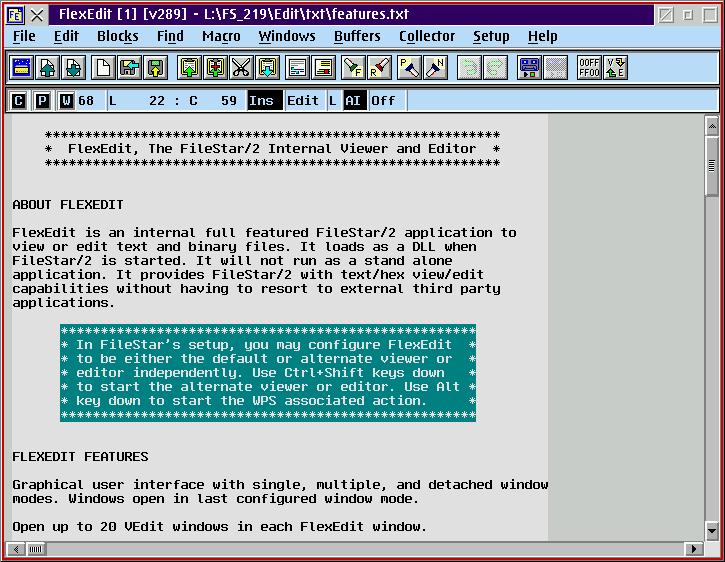Click the X close icon beside the system menu

click(37, 15)
